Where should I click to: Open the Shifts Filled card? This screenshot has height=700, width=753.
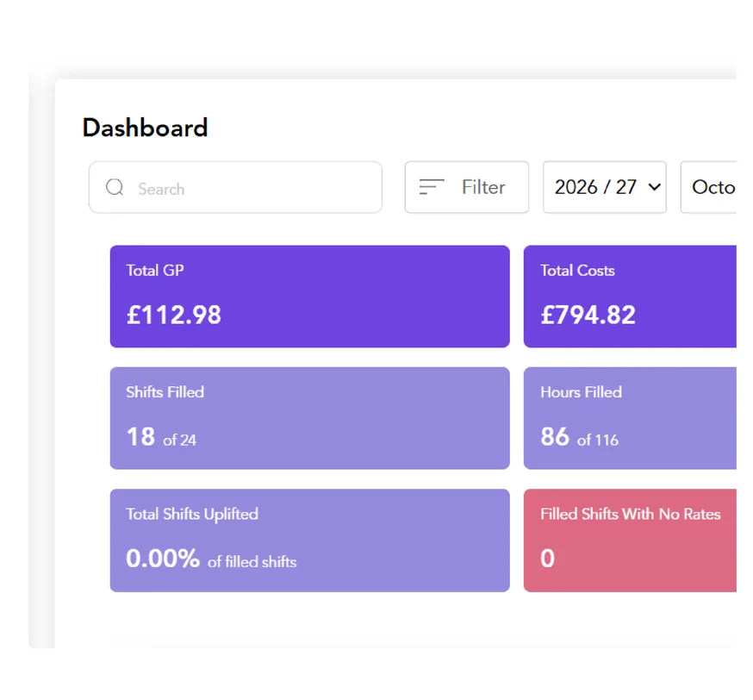click(310, 418)
